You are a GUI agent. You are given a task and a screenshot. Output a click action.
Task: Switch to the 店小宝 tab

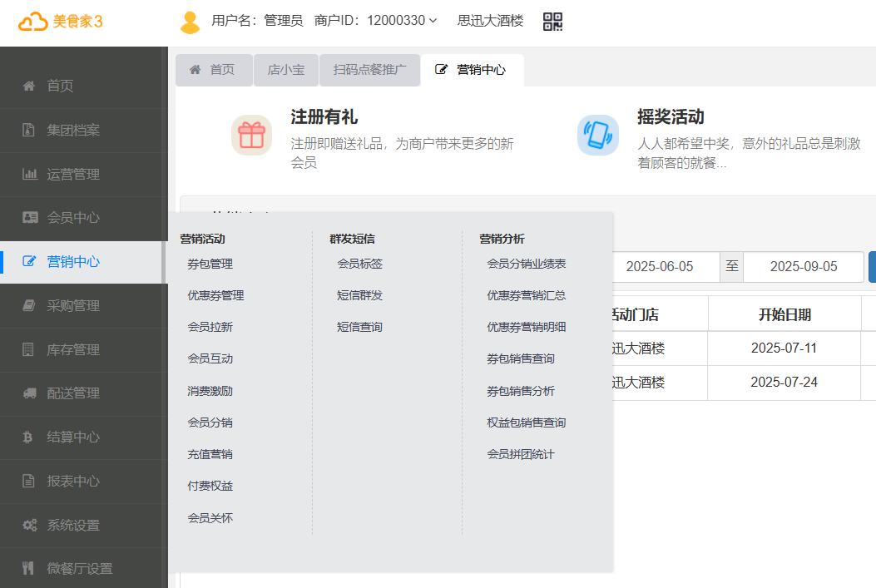[285, 70]
